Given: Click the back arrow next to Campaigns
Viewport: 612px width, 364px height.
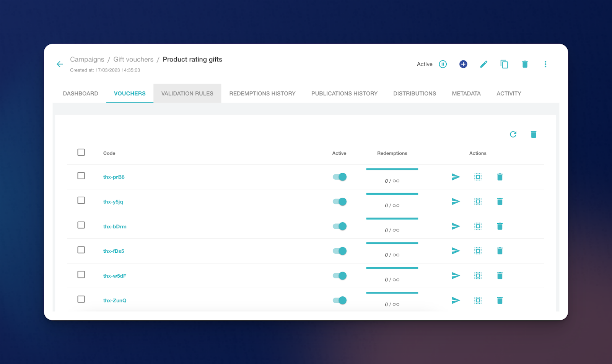Looking at the screenshot, I should pyautogui.click(x=60, y=64).
